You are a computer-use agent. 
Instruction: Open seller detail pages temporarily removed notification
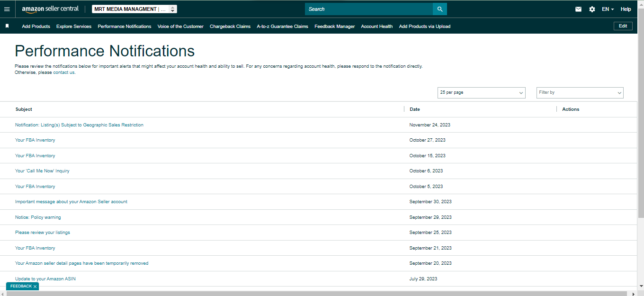(x=81, y=263)
